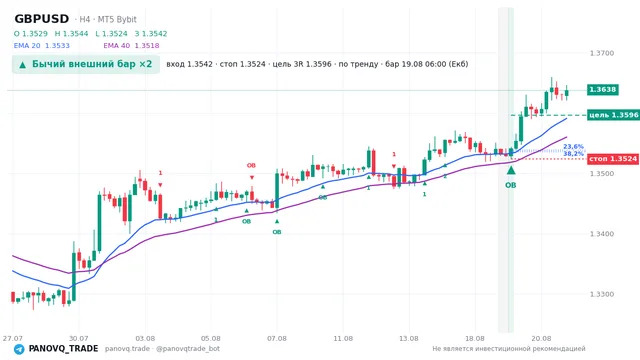Click the 1.3700 price axis label
The width and height of the screenshot is (640, 360).
coord(602,53)
